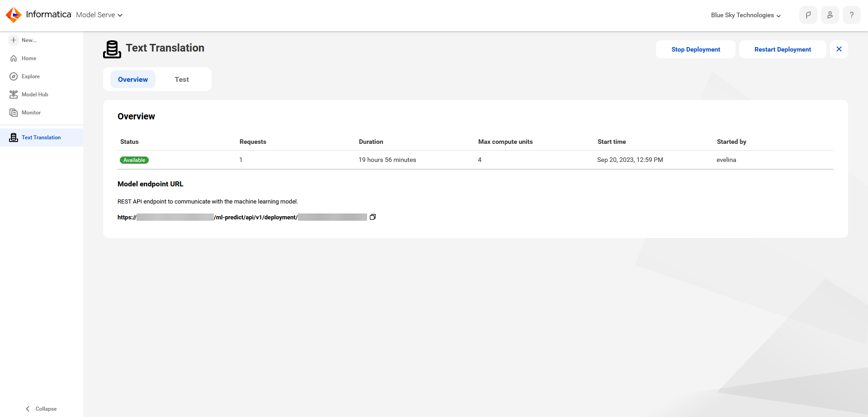The width and height of the screenshot is (868, 417).
Task: Select Text Translation in the sidebar
Action: coord(42,137)
